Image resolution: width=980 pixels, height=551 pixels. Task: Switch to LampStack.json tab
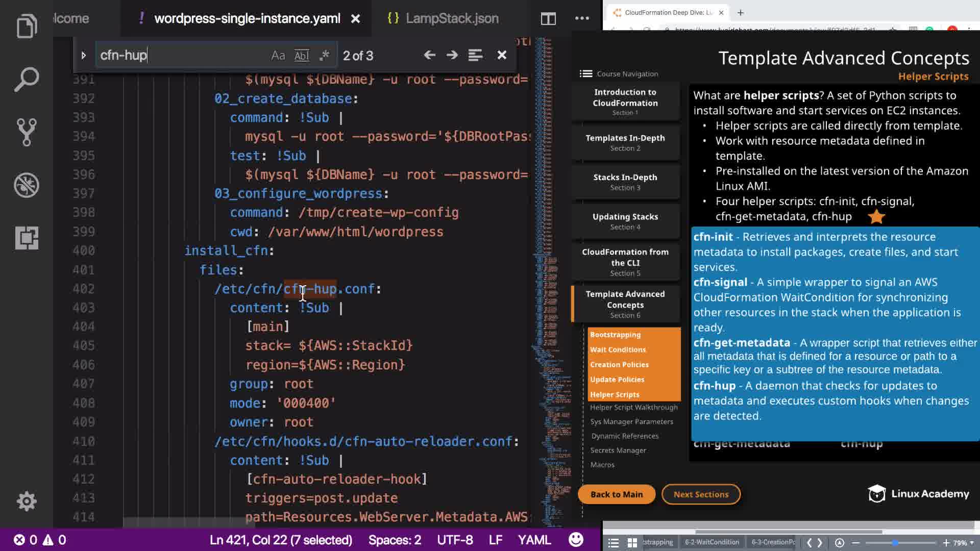click(452, 18)
